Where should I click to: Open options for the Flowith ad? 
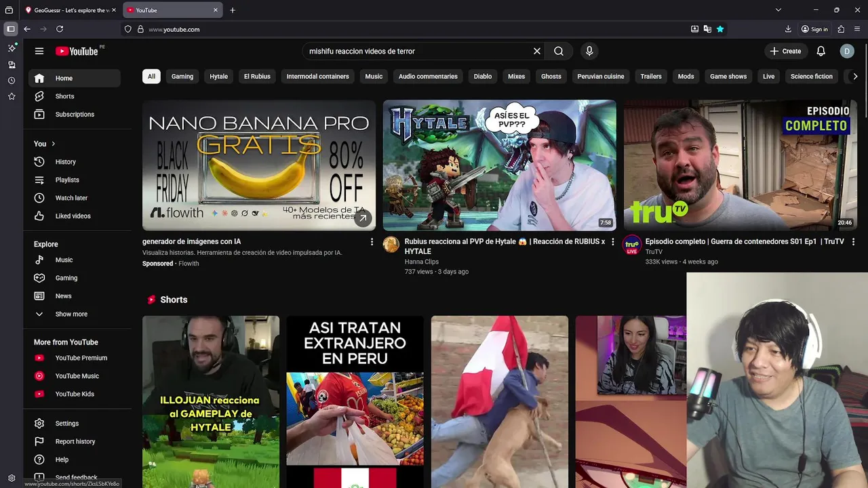point(372,242)
